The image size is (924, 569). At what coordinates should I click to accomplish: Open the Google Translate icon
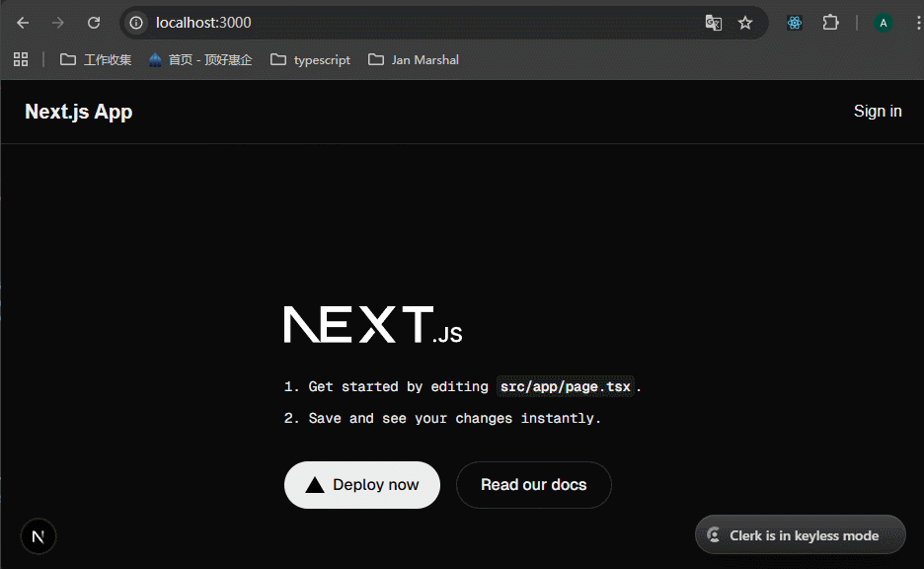713,23
